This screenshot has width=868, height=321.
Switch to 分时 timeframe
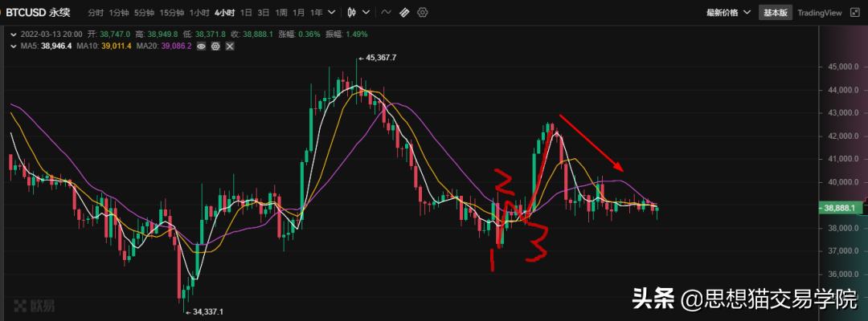pos(96,12)
